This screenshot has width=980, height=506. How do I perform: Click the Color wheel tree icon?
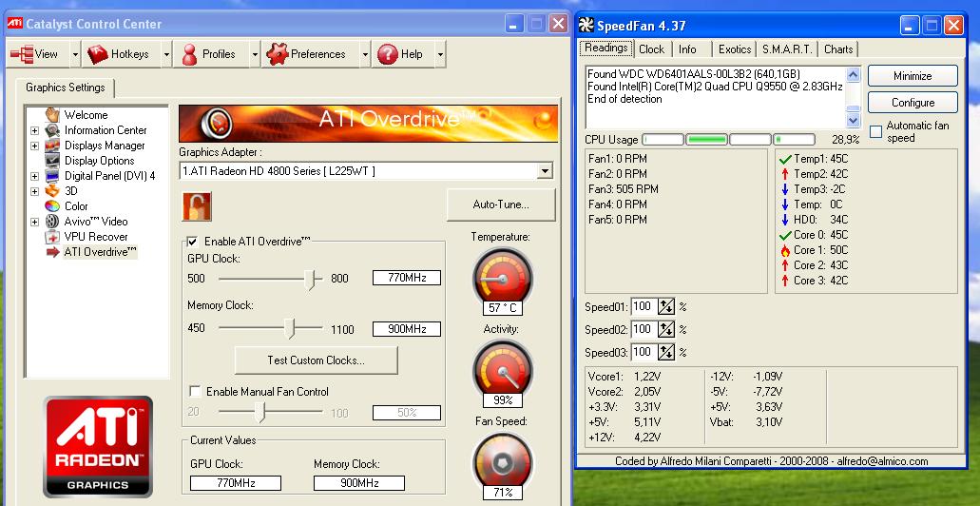(52, 205)
